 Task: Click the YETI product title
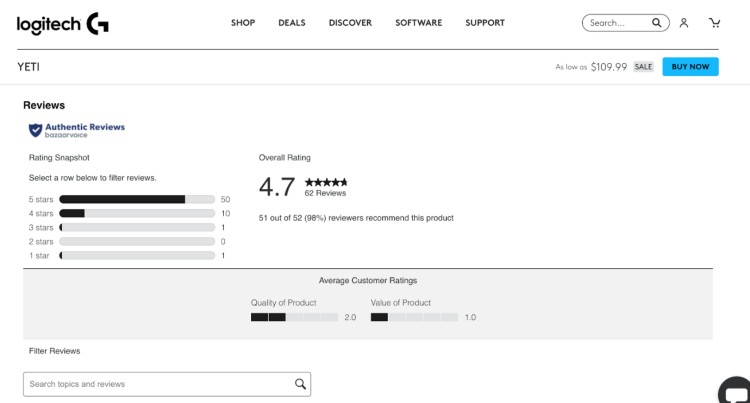(28, 67)
